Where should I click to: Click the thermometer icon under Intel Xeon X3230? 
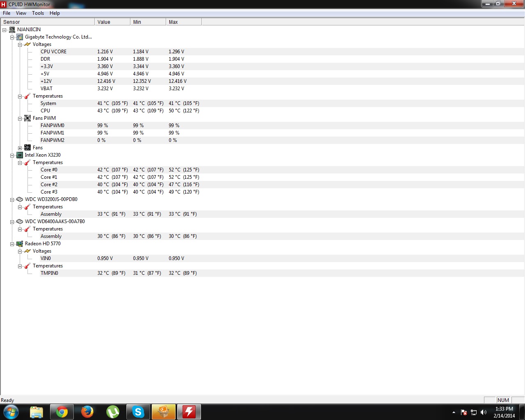pyautogui.click(x=27, y=162)
